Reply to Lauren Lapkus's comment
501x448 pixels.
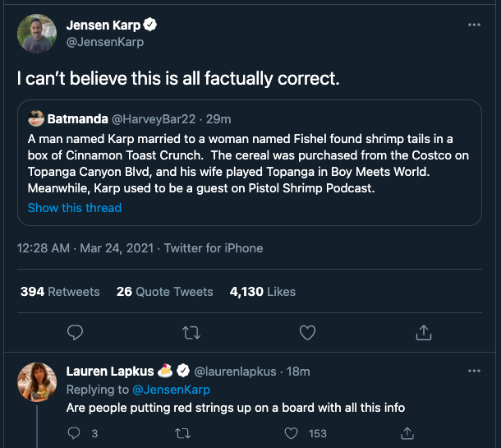coord(74,433)
